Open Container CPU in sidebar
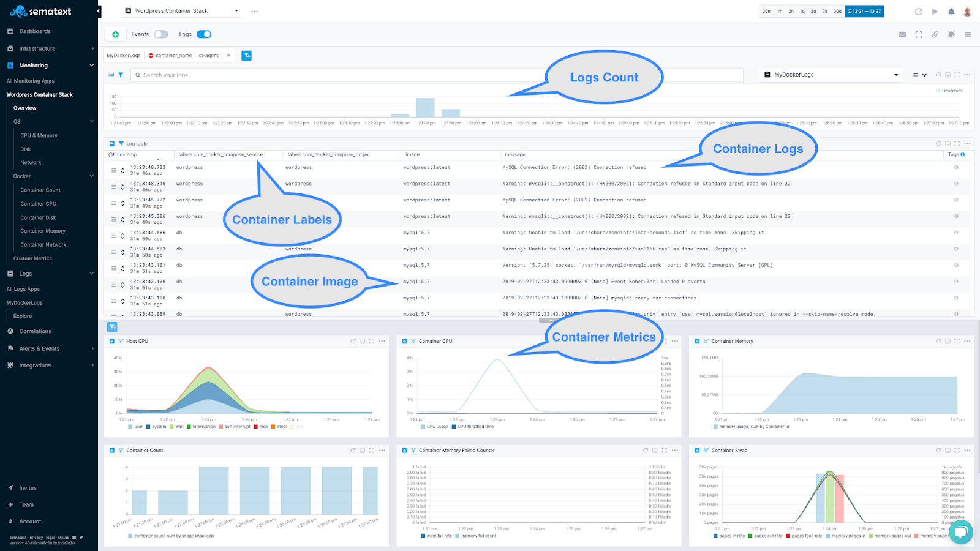Image resolution: width=980 pixels, height=551 pixels. click(x=38, y=204)
